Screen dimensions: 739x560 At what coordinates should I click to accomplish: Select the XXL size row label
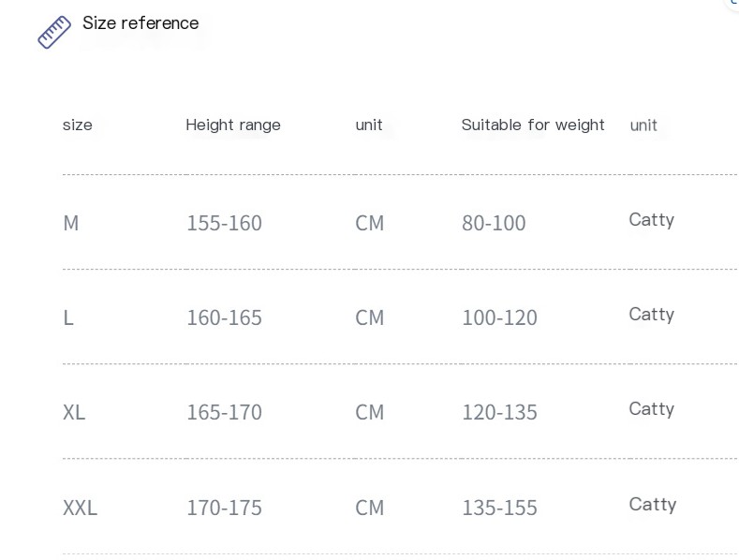pos(80,508)
